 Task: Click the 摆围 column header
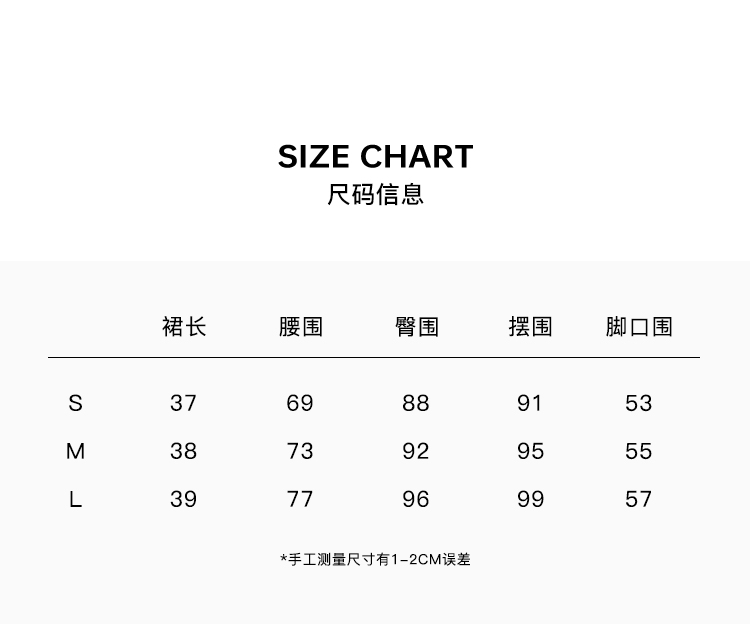pos(530,327)
